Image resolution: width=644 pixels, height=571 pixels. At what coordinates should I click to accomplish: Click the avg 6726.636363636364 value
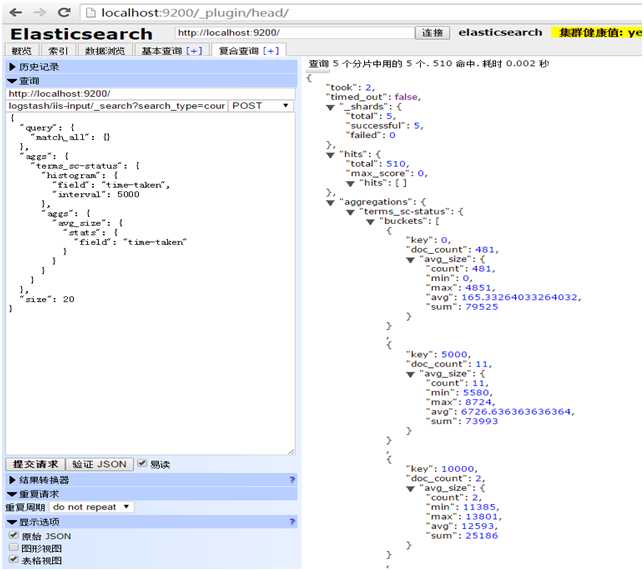pyautogui.click(x=516, y=412)
